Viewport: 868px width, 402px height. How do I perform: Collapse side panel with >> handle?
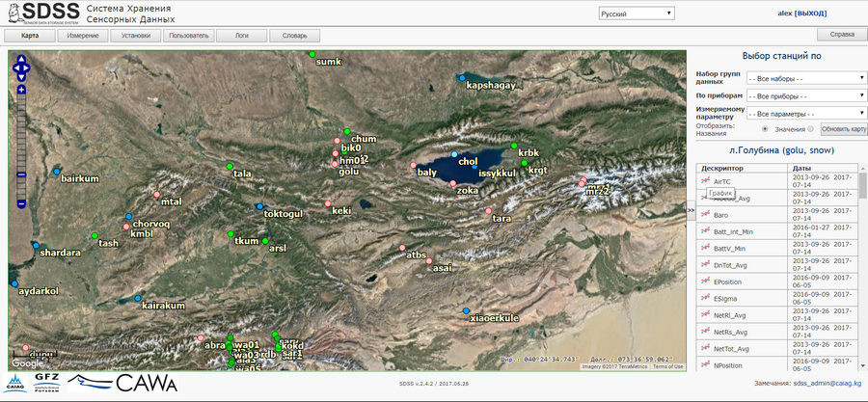click(690, 208)
